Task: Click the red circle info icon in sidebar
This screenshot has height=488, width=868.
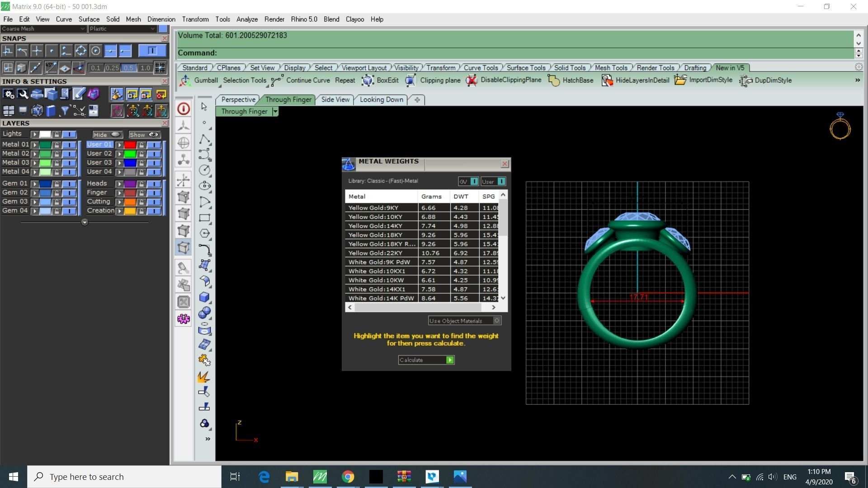Action: click(x=184, y=109)
